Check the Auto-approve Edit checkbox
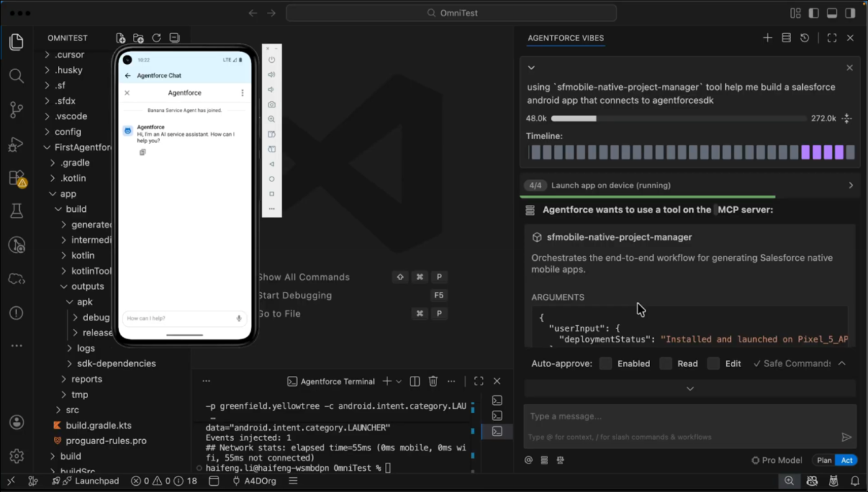Viewport: 868px width, 492px height. [x=713, y=363]
